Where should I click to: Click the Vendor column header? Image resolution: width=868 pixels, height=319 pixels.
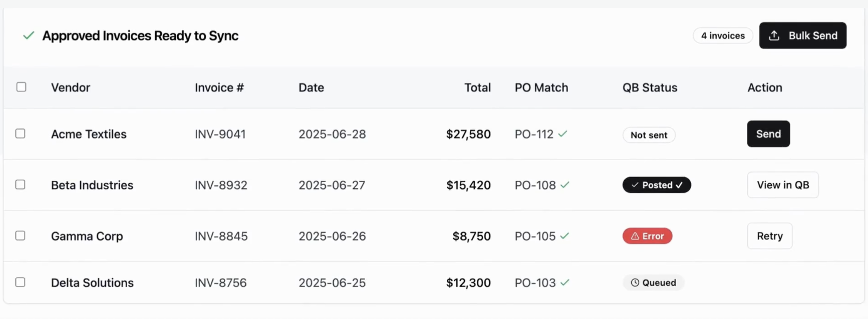click(71, 88)
